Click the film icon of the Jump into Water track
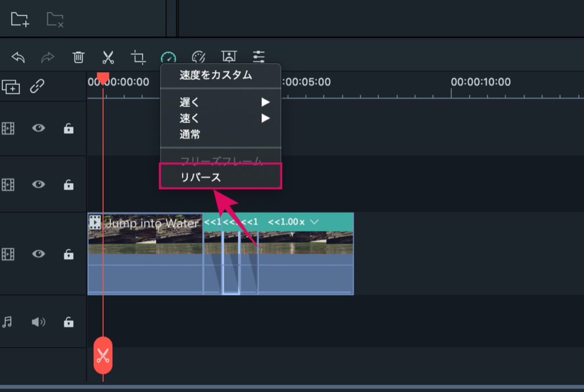Screen dimensions: 584x392 [x=8, y=254]
